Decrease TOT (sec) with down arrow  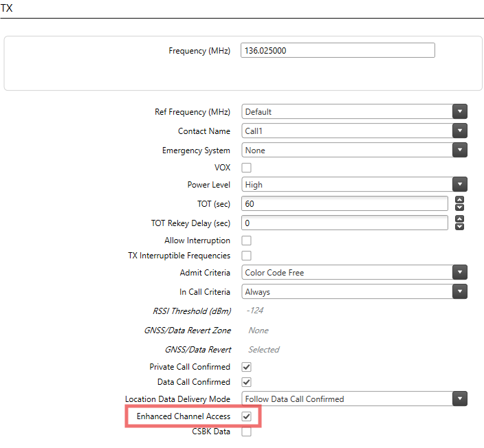tap(460, 208)
